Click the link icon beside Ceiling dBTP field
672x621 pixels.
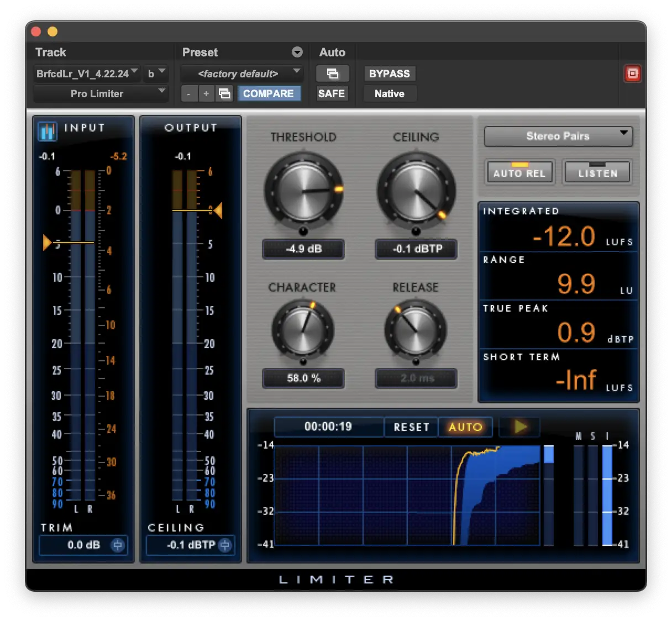pyautogui.click(x=225, y=545)
